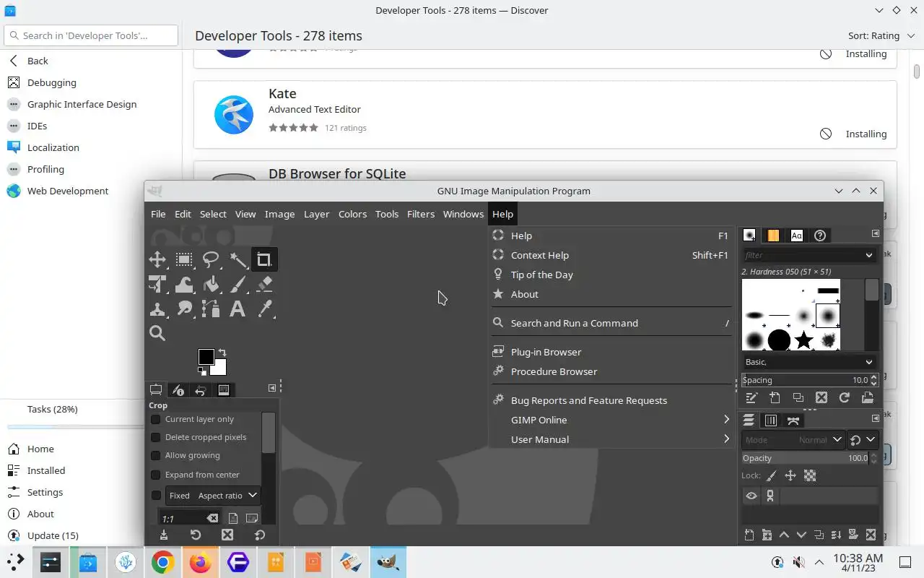This screenshot has width=924, height=578.
Task: Select the Smudge tool
Action: pos(184,309)
